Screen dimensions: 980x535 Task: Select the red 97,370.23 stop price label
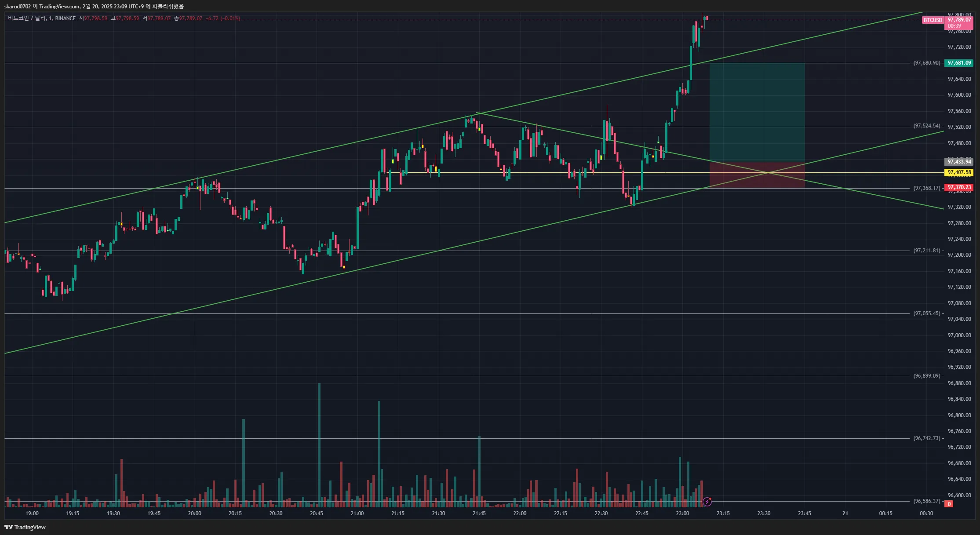pyautogui.click(x=959, y=187)
